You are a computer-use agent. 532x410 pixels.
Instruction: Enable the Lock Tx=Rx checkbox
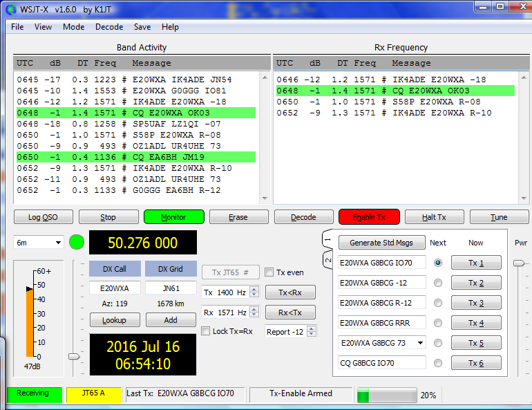pyautogui.click(x=206, y=331)
